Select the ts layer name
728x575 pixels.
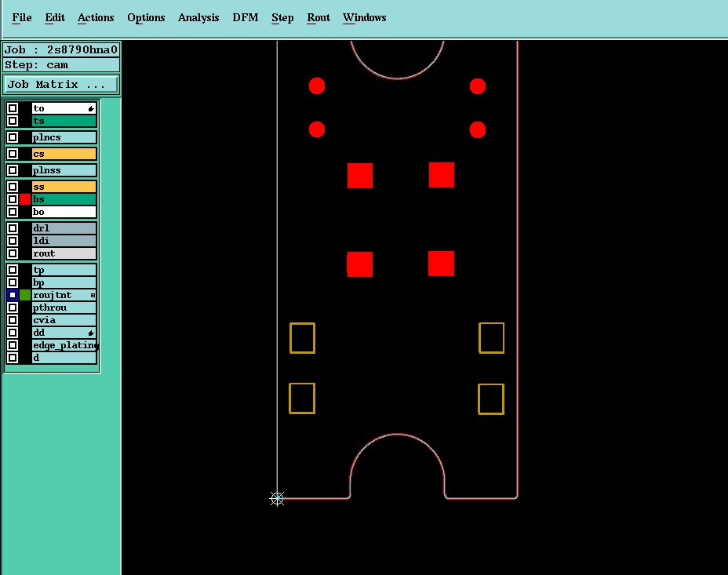[64, 121]
